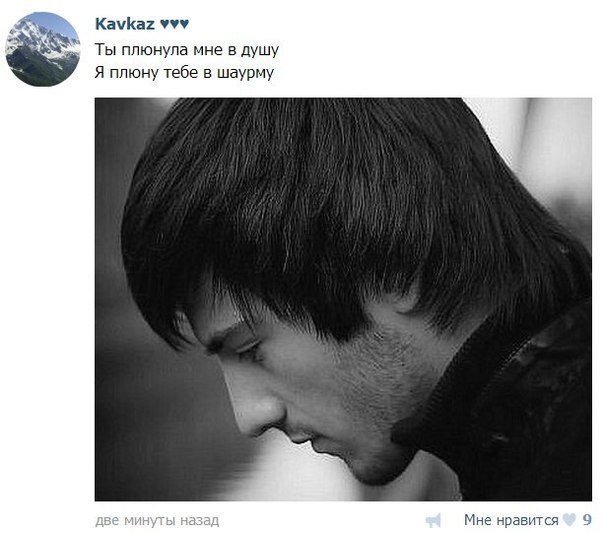604x533 pixels.
Task: Open the black-and-white photo attachment
Action: 343,299
